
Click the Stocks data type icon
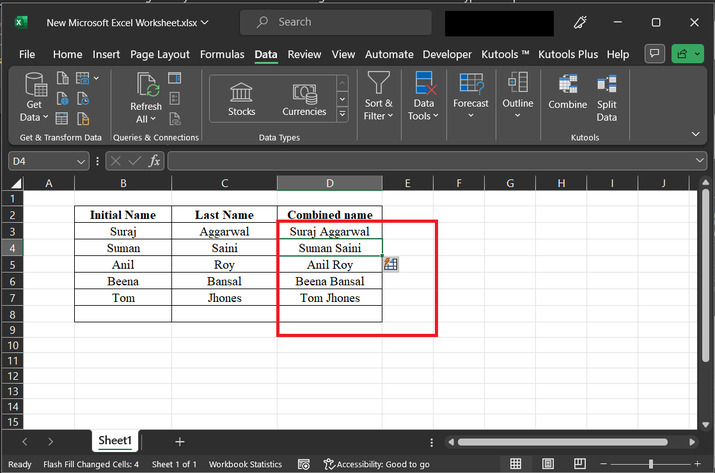(x=241, y=92)
